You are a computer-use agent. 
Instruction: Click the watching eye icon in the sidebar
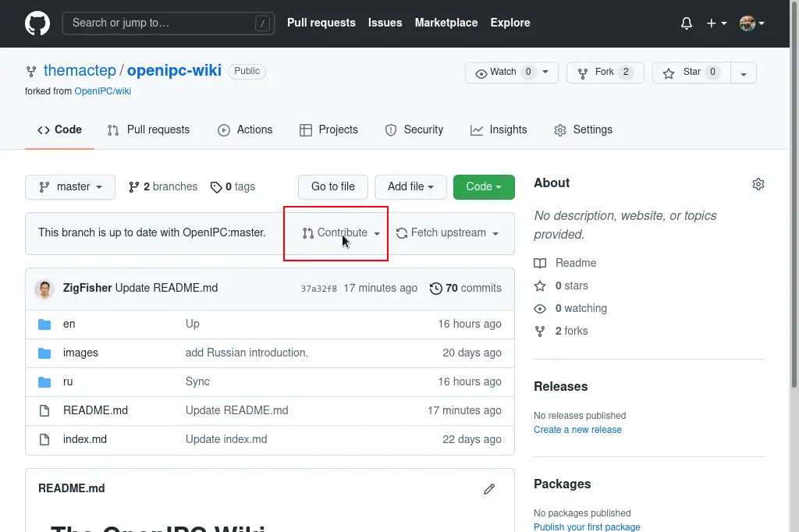(539, 308)
